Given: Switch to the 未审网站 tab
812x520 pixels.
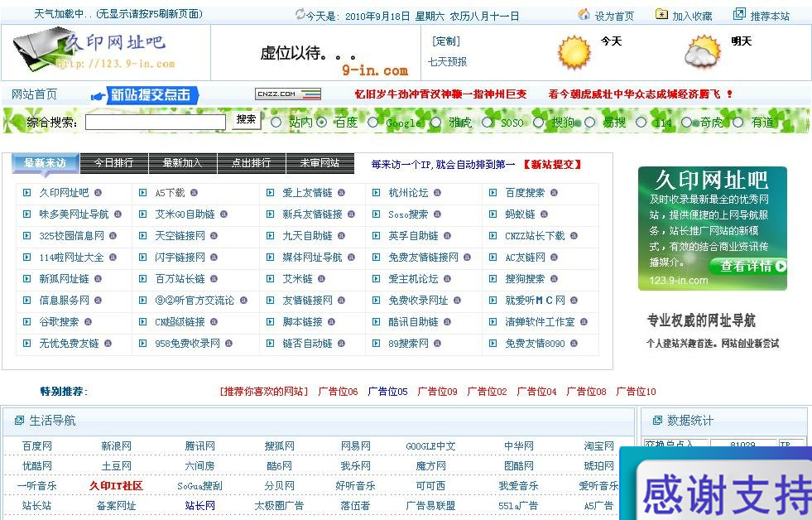Looking at the screenshot, I should [x=320, y=163].
